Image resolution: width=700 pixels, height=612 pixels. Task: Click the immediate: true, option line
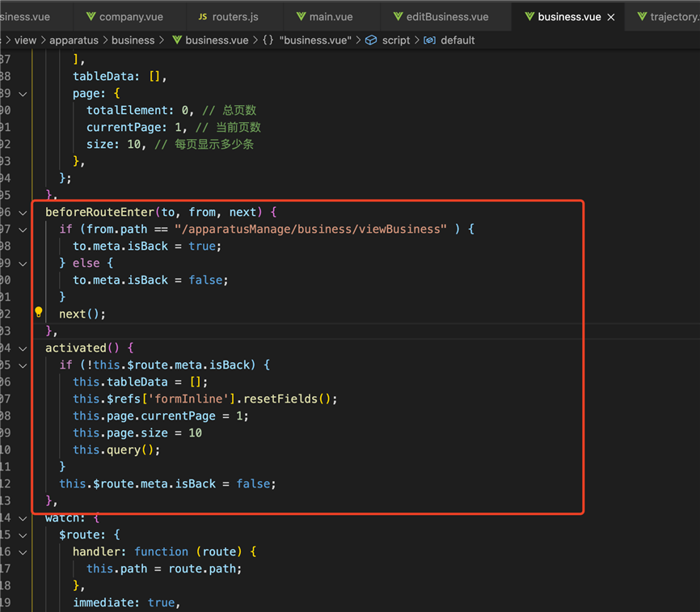coord(126,602)
